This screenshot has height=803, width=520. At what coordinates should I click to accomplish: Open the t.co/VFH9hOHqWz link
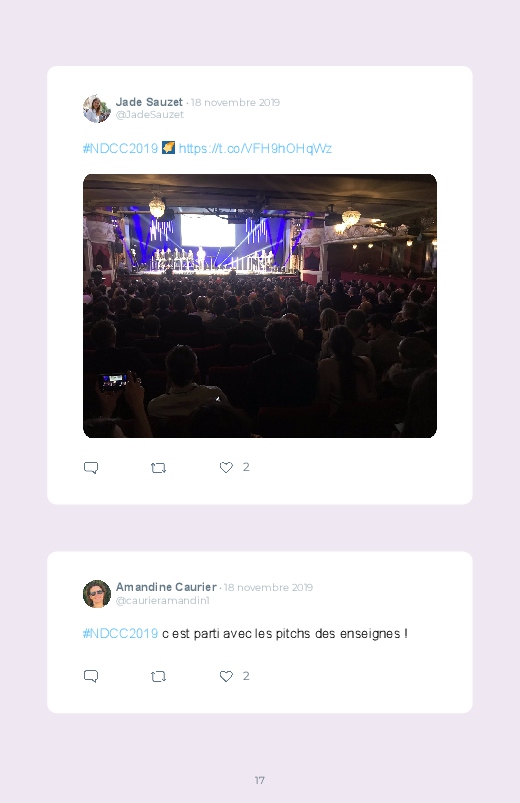pos(255,149)
